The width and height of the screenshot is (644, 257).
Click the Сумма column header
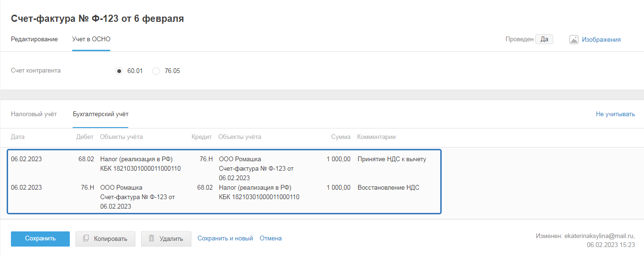point(341,137)
